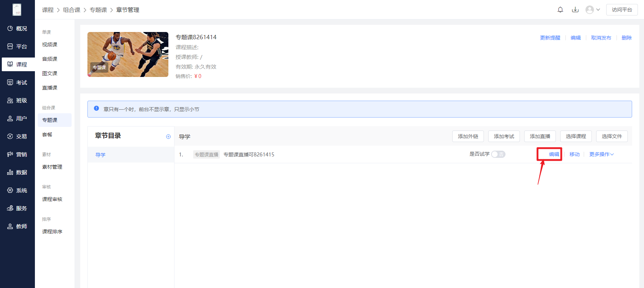Screen dimensions: 644x288
Task: Click the course title 专题课8261414
Action: [196, 37]
